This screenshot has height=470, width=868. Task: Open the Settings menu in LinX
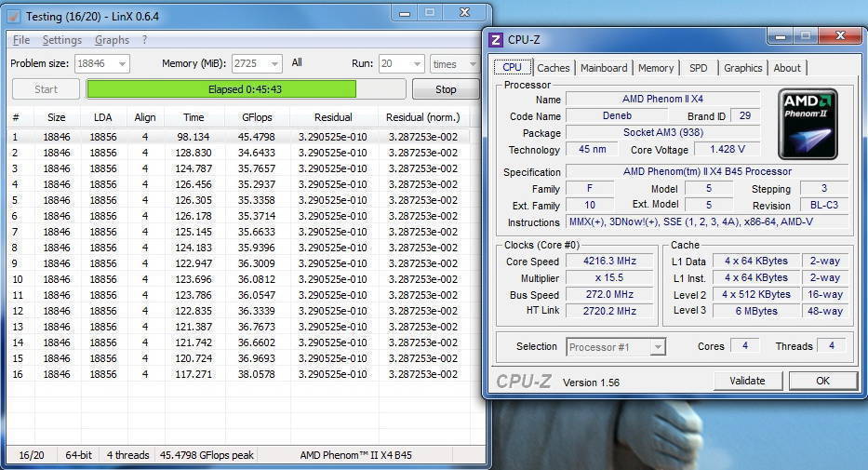click(x=62, y=40)
